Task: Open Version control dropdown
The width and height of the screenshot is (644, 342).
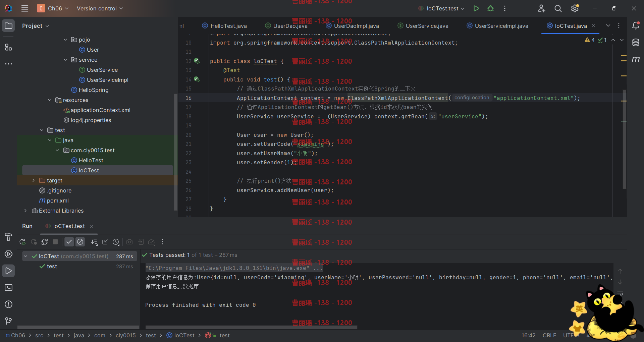Action: point(100,8)
